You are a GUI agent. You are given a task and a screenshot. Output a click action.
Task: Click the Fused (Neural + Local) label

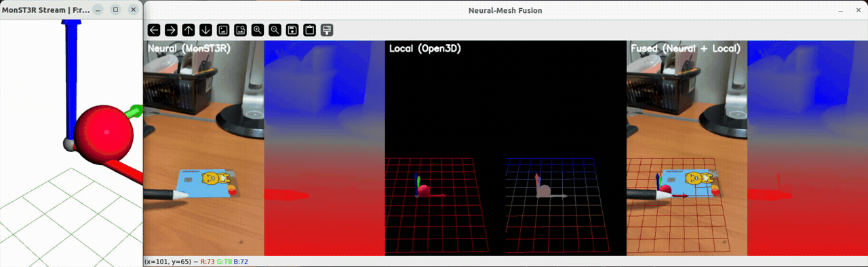[686, 49]
